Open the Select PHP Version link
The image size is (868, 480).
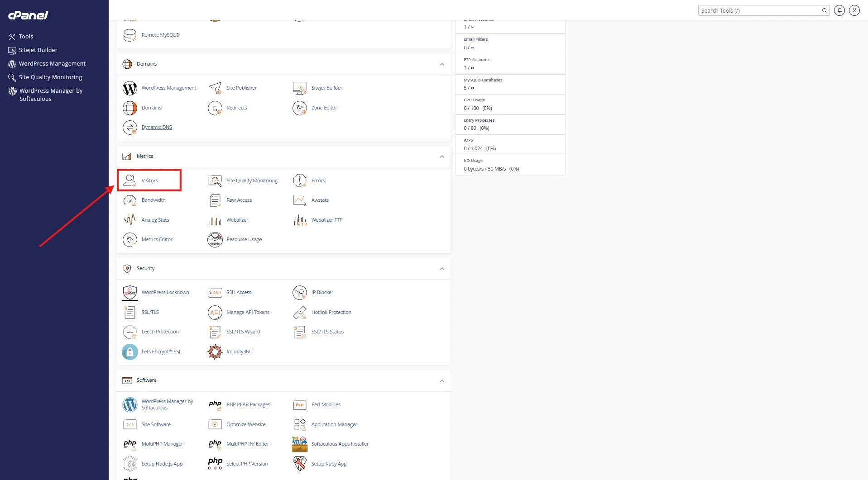(x=247, y=464)
